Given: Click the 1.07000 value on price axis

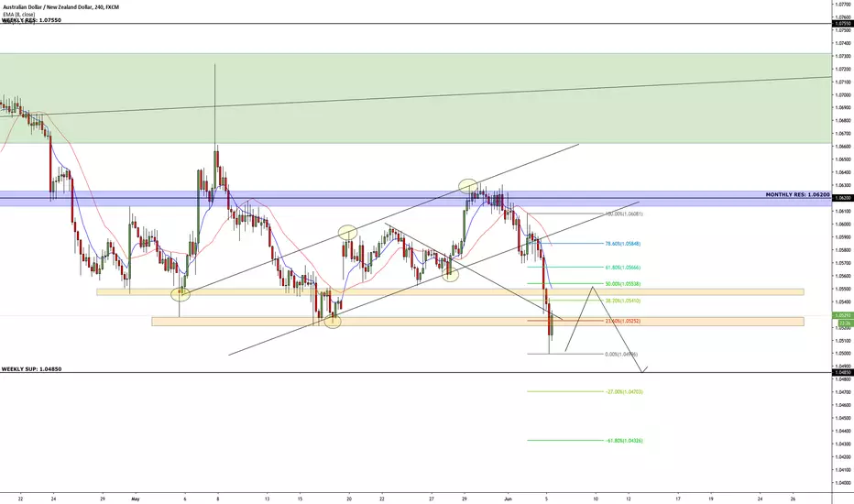Looking at the screenshot, I should click(x=843, y=94).
